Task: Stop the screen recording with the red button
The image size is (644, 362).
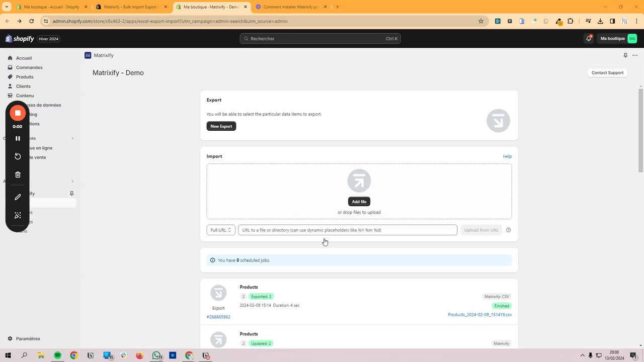Action: tap(18, 113)
